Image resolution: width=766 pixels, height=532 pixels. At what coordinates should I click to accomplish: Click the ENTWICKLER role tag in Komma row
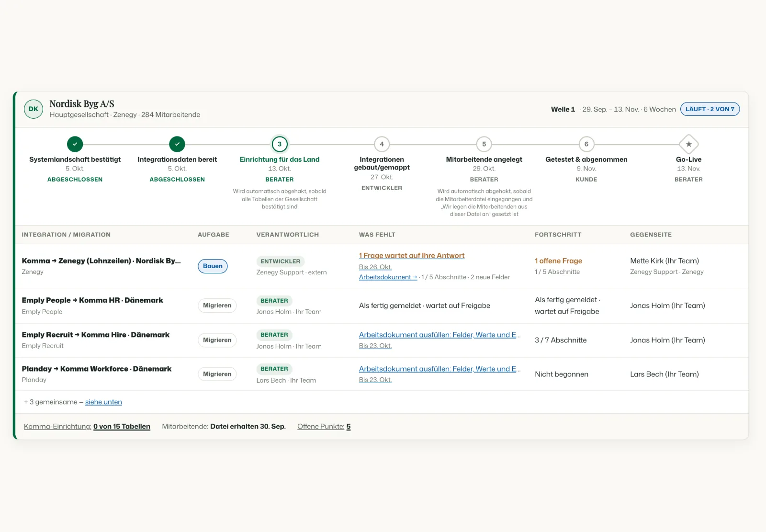280,261
